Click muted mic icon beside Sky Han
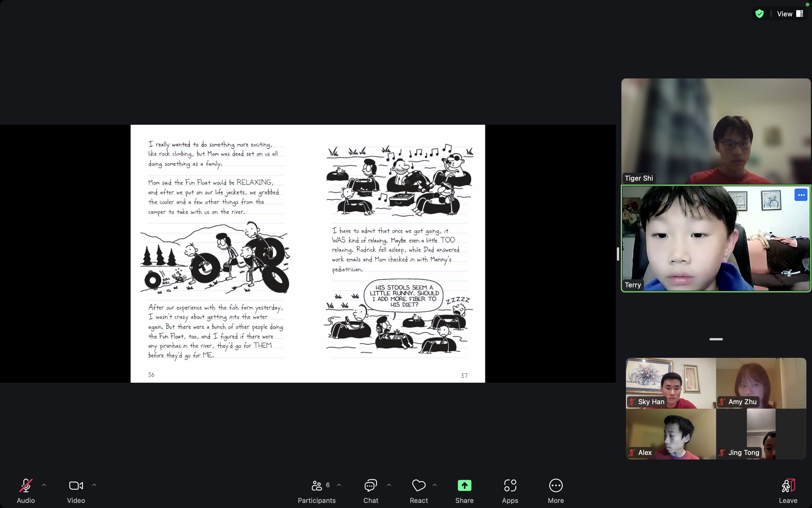This screenshot has width=812, height=508. 632,402
